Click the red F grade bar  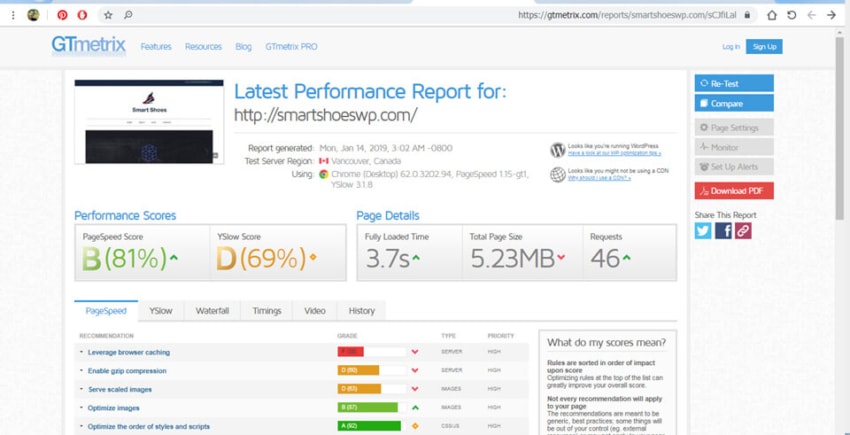tap(350, 352)
